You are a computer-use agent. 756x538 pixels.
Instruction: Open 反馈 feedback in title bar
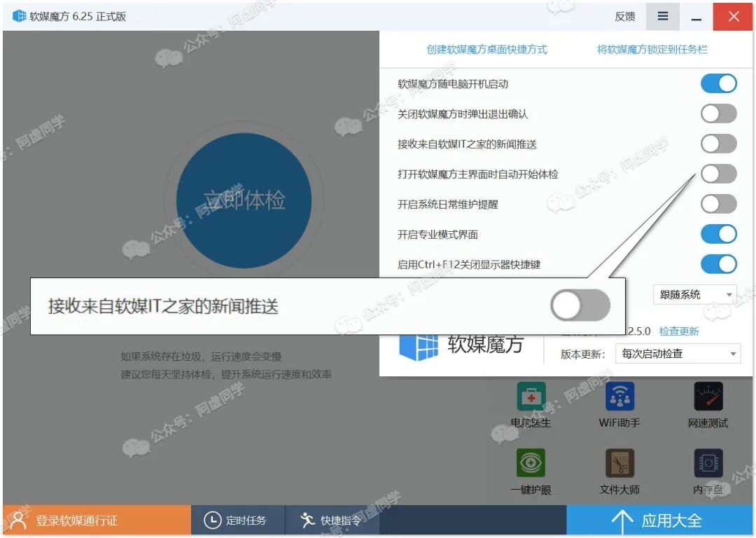(x=625, y=16)
